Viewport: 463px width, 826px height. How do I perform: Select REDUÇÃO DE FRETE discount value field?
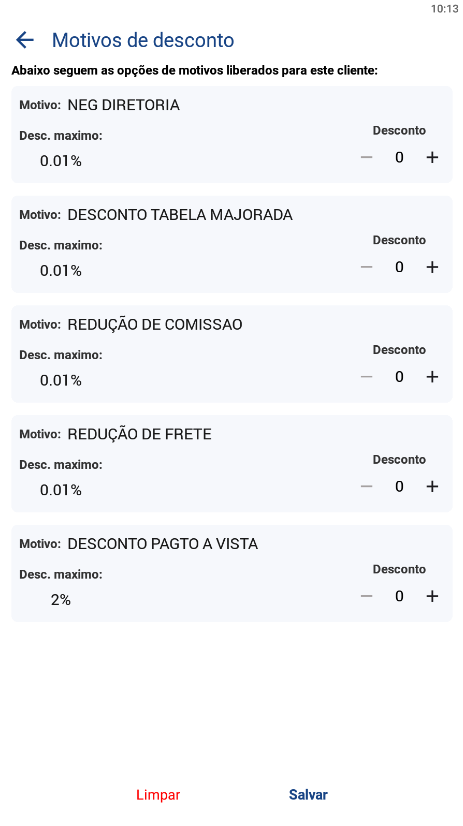pyautogui.click(x=399, y=486)
